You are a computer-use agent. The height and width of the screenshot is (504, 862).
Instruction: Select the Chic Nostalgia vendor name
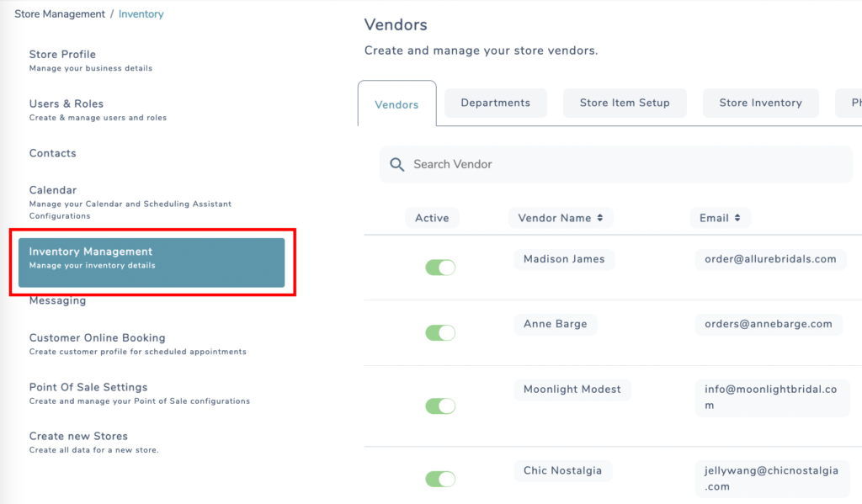point(563,471)
